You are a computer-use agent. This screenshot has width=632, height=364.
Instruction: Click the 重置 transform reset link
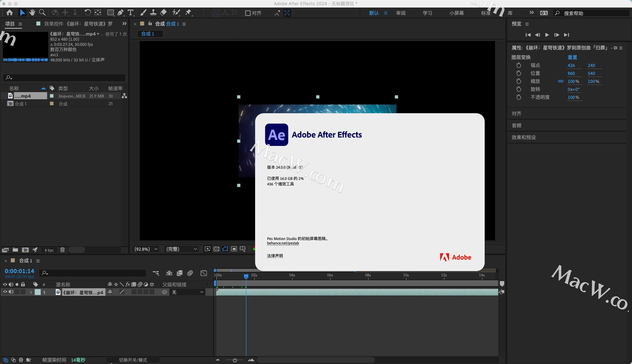pos(572,57)
